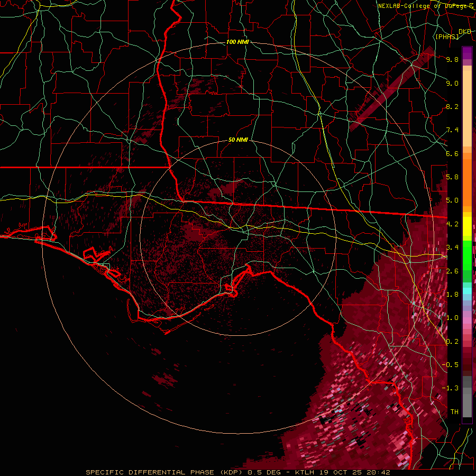Click the TH threshold label

[454, 412]
